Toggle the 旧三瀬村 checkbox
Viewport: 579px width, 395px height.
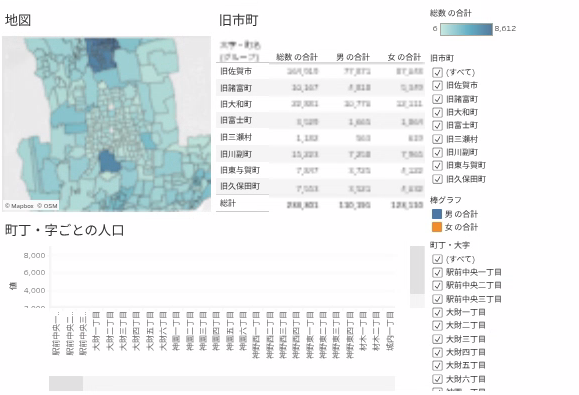pyautogui.click(x=437, y=139)
